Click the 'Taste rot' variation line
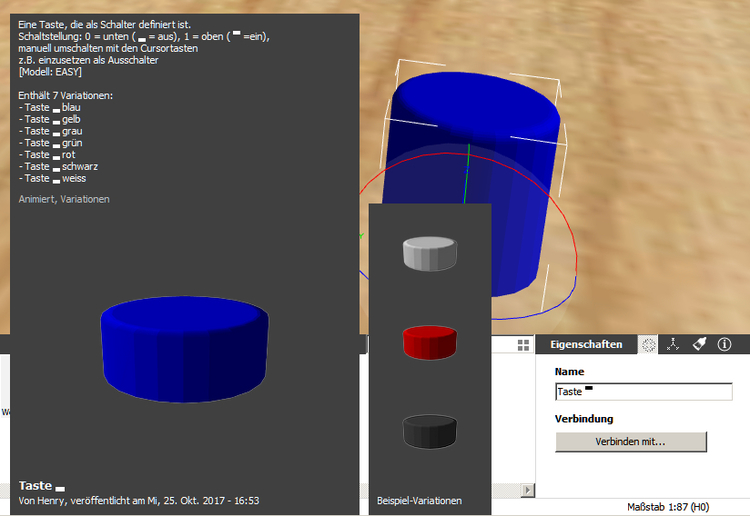Screen dimensions: 750x516 (47, 155)
